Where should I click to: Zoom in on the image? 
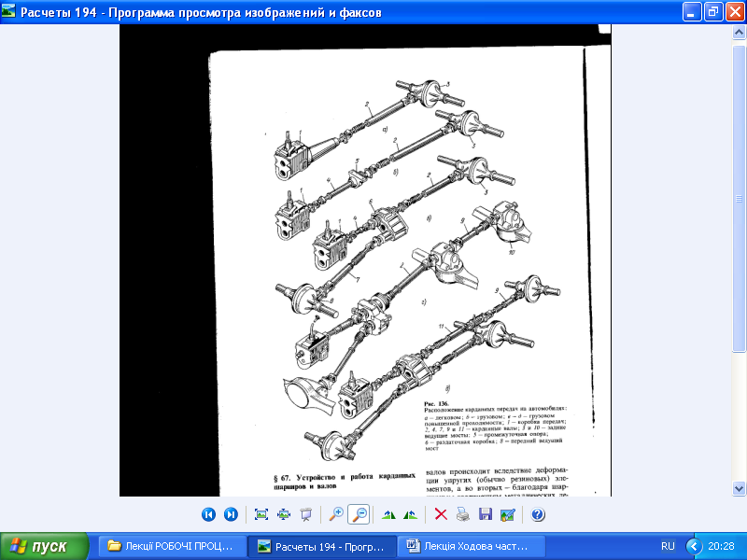pyautogui.click(x=336, y=514)
